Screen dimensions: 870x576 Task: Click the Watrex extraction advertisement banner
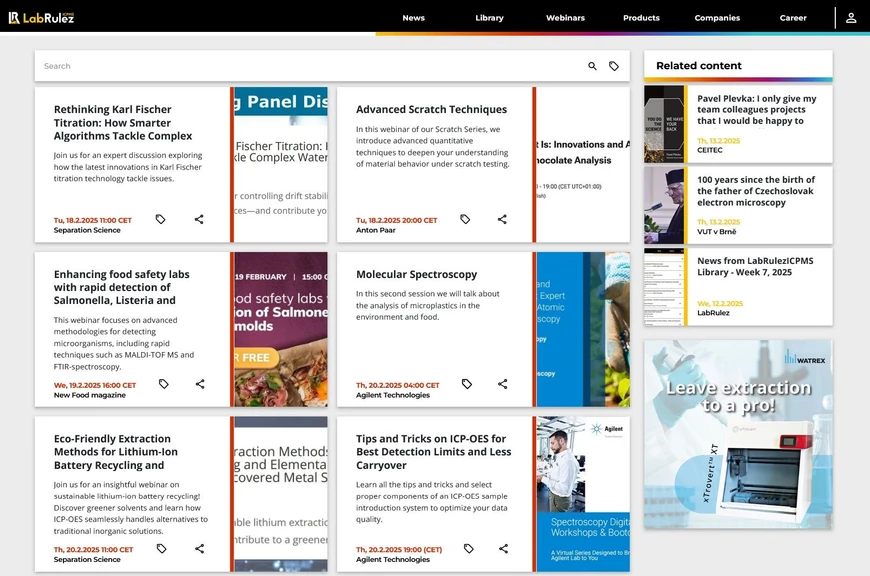pyautogui.click(x=738, y=434)
